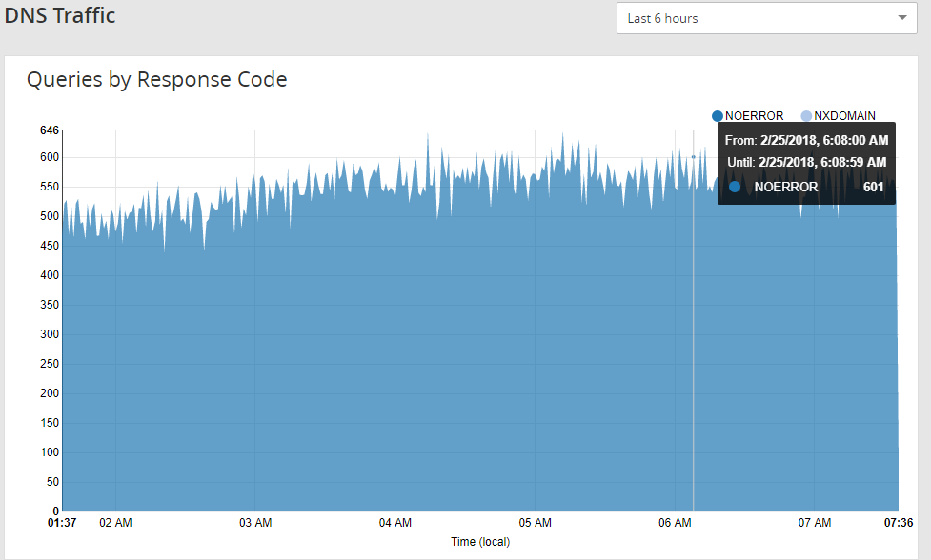This screenshot has height=560, width=931.
Task: Click the "05 AM" x-axis tick label
Action: 535,523
